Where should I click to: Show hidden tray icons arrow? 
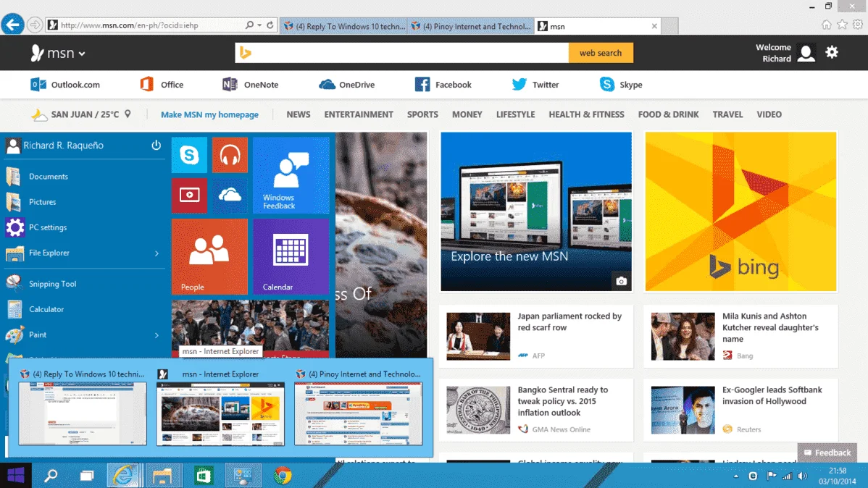coord(735,476)
